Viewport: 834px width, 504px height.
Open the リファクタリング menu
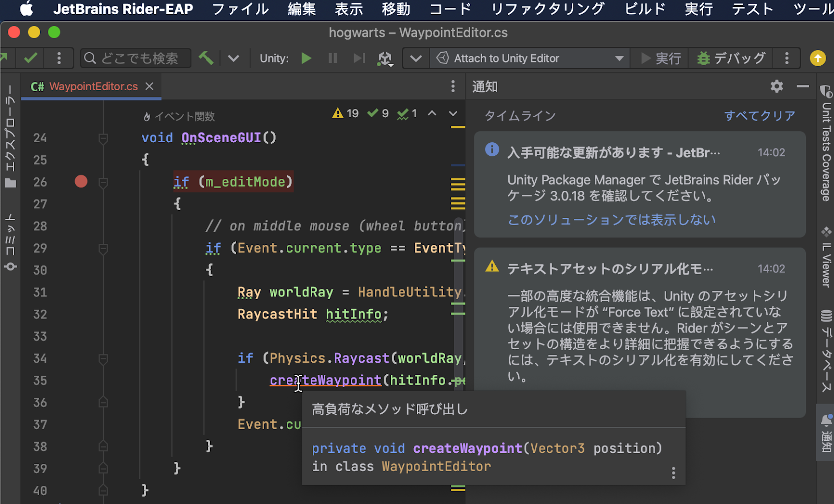click(548, 9)
